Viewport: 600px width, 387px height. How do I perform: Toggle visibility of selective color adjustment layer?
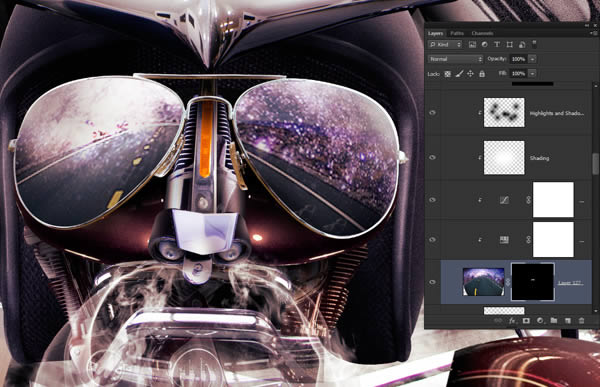[x=432, y=240]
